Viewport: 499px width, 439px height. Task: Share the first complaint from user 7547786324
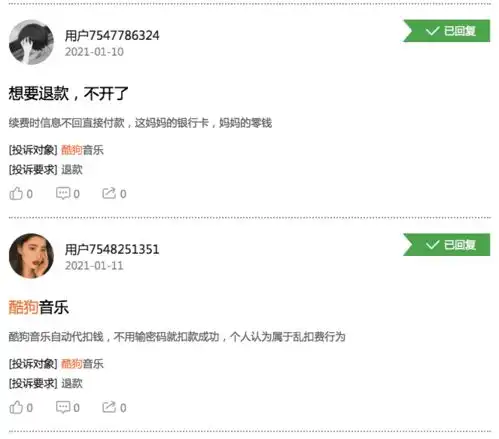pos(114,194)
